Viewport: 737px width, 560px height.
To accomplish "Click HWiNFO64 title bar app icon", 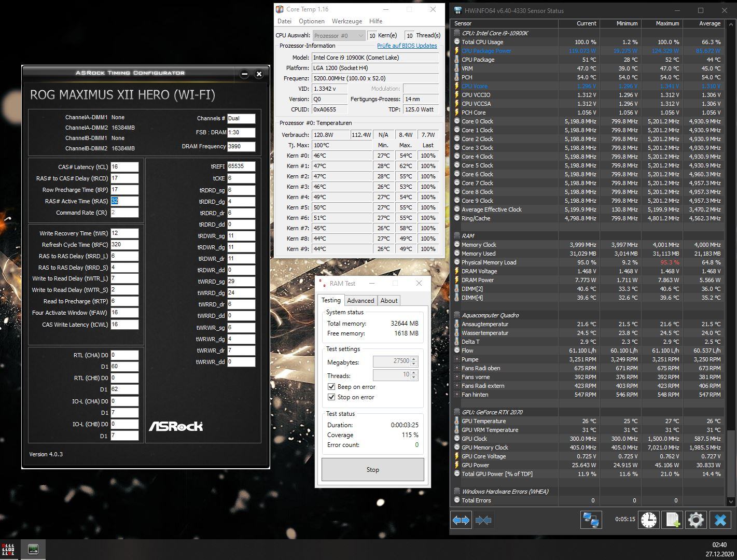I will tap(457, 10).
